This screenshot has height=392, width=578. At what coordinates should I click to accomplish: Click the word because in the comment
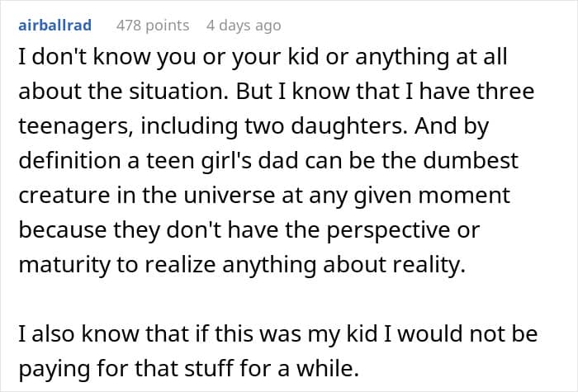coord(63,230)
